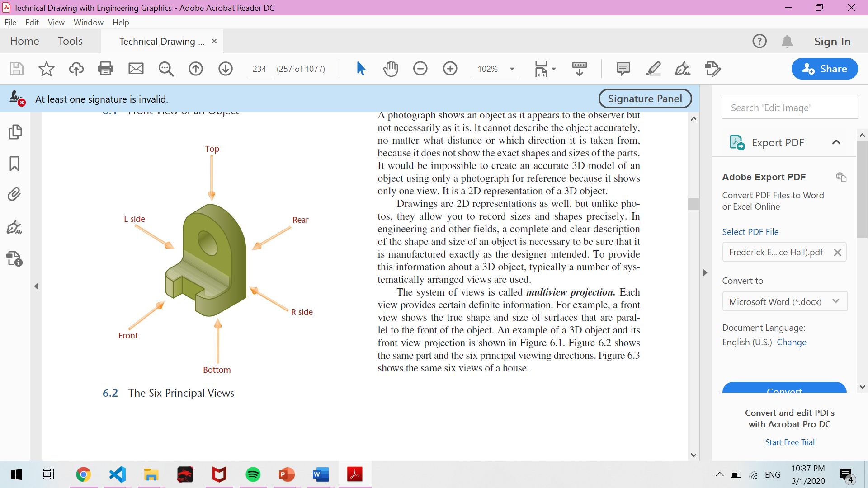Viewport: 868px width, 488px height.
Task: Select the Hand pan tool
Action: click(x=390, y=69)
